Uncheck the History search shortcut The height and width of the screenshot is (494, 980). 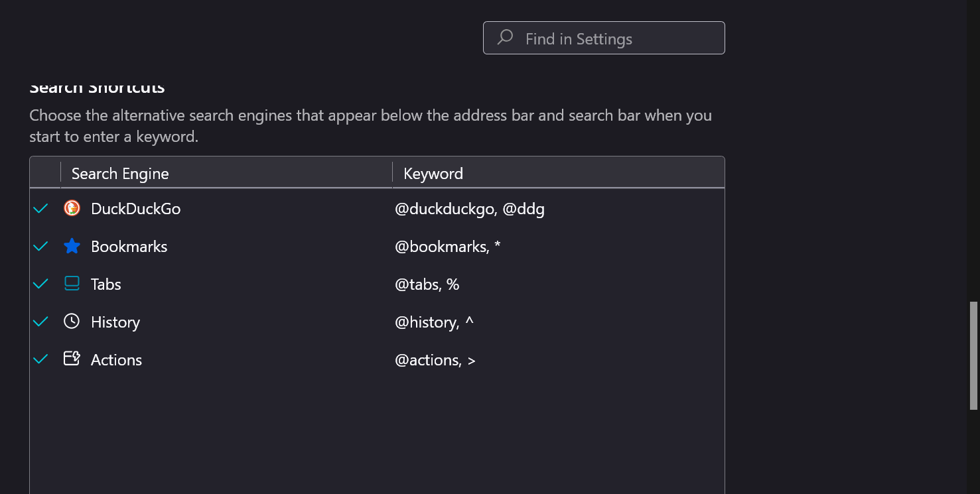[x=40, y=322]
